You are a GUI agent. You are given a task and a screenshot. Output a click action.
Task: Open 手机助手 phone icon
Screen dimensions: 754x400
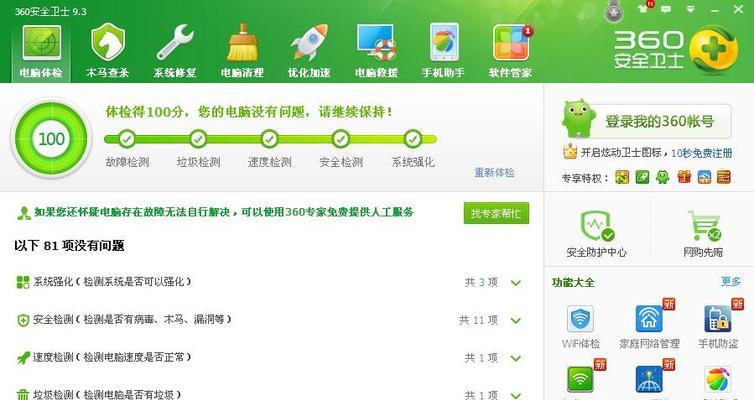(x=443, y=43)
